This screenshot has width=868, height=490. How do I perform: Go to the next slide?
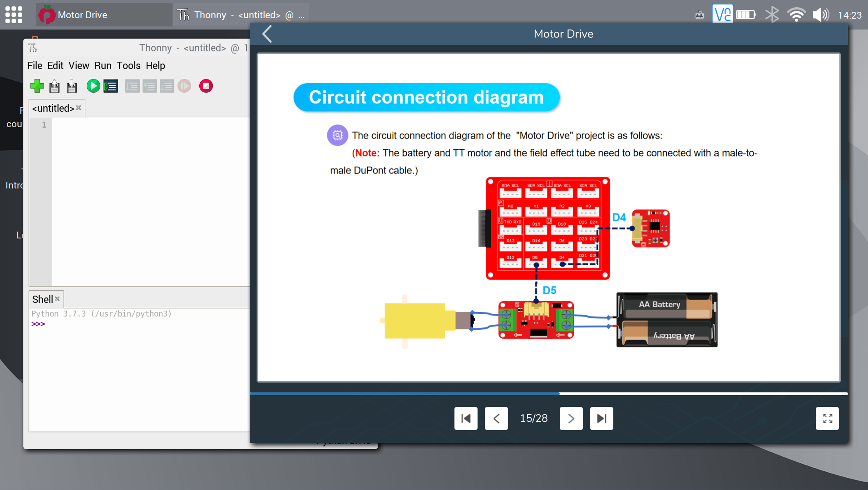(571, 418)
